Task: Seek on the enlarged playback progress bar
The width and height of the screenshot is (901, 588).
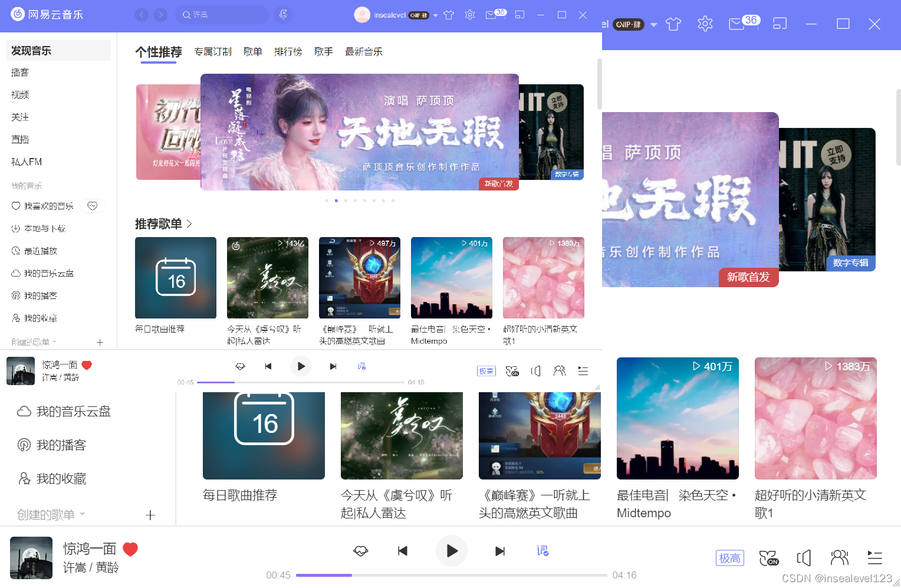Action: 452,575
